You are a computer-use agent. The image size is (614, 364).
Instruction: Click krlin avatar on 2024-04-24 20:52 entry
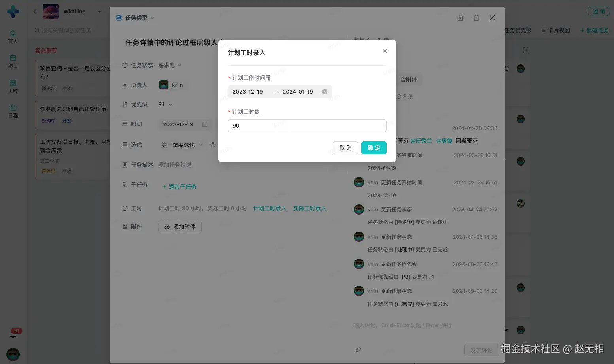click(x=359, y=209)
